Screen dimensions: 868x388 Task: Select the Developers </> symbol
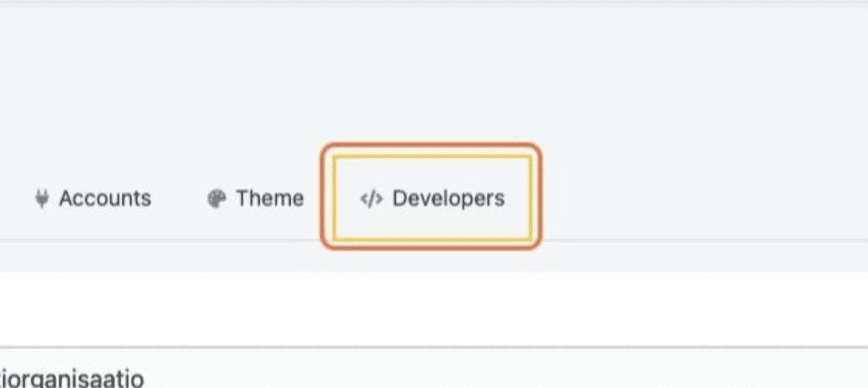371,199
